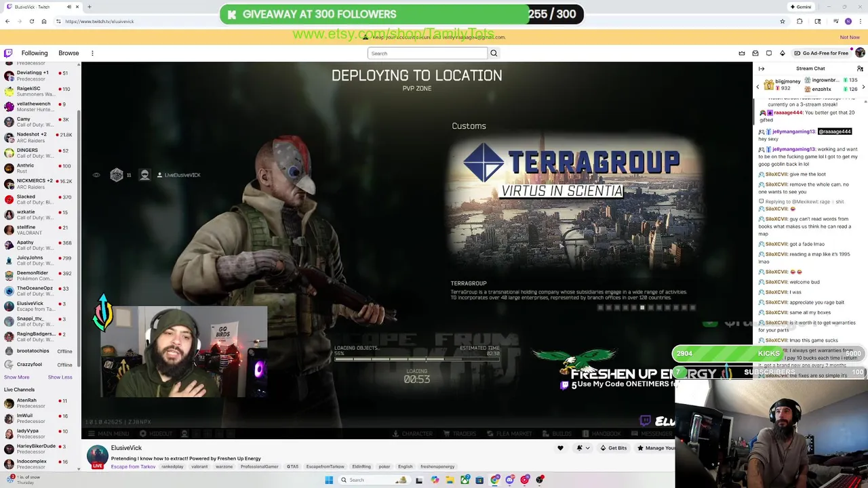This screenshot has width=868, height=488.
Task: Show previous gift leaderboard entries
Action: tap(757, 87)
